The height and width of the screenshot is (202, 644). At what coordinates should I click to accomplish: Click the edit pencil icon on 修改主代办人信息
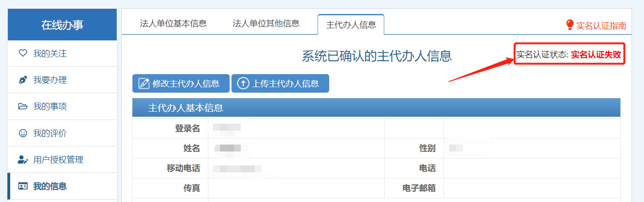point(144,83)
